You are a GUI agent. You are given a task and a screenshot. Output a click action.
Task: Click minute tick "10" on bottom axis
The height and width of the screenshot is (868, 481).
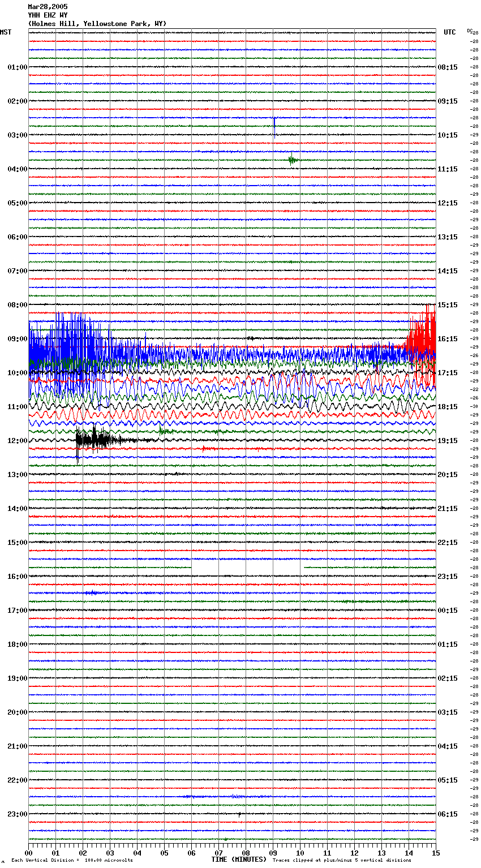click(x=300, y=852)
